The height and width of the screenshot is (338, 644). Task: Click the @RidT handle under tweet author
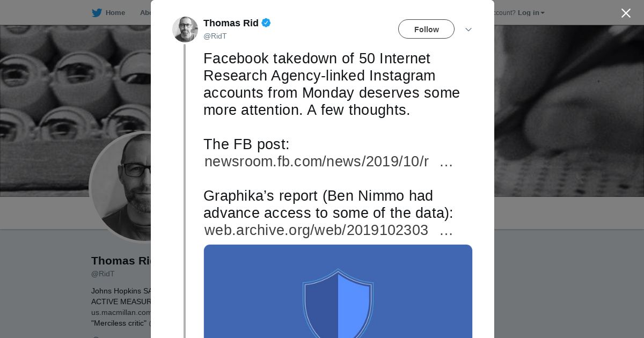(215, 36)
